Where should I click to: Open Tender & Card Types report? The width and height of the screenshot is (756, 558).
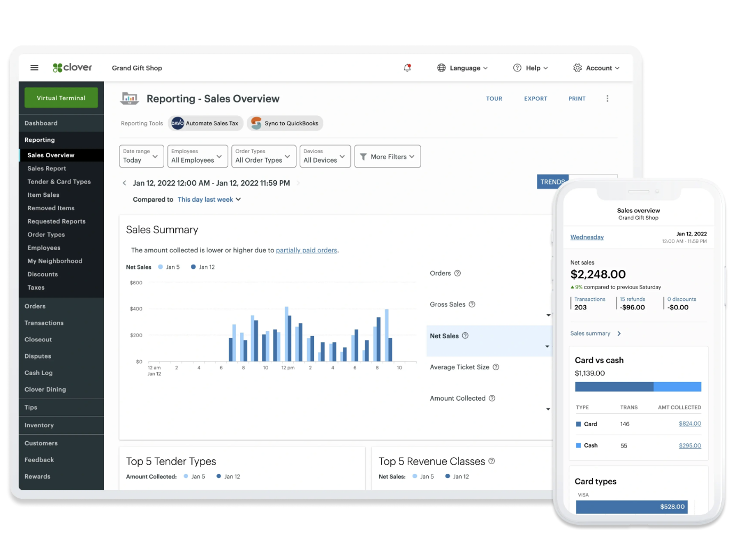(59, 182)
